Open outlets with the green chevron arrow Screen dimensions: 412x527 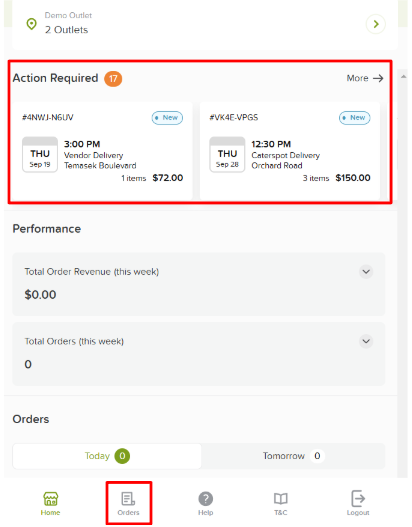376,24
